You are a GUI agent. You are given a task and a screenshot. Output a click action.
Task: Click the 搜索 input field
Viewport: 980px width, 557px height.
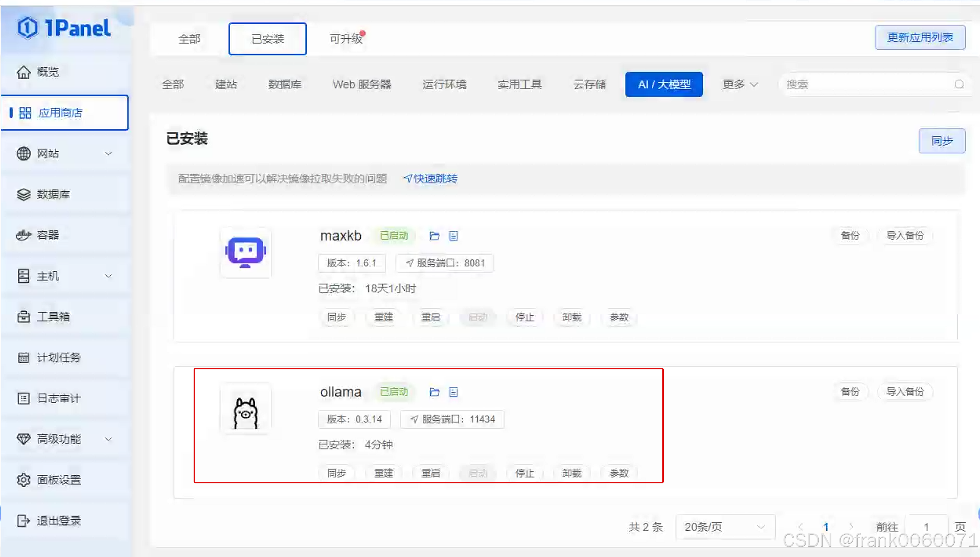tap(865, 84)
